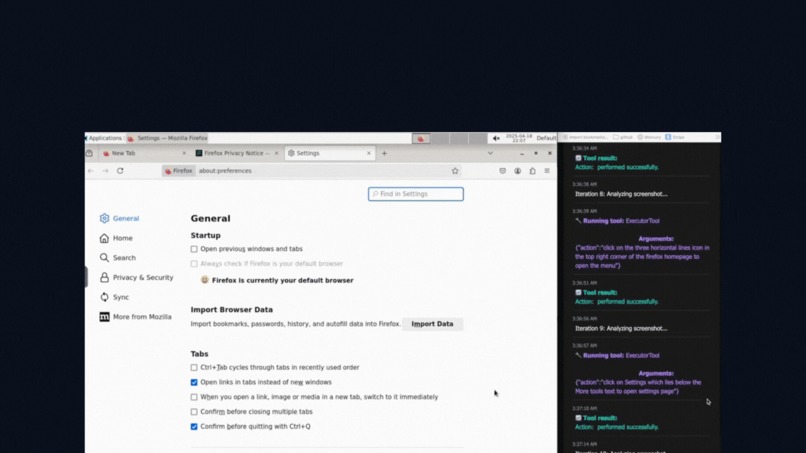
Task: Switch to the New Tab tab
Action: click(143, 153)
